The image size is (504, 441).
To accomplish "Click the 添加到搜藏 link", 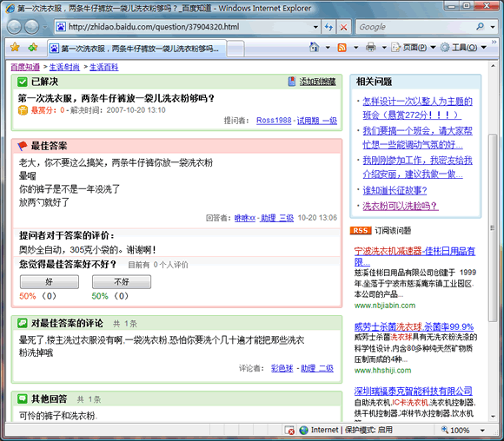I will coord(317,82).
